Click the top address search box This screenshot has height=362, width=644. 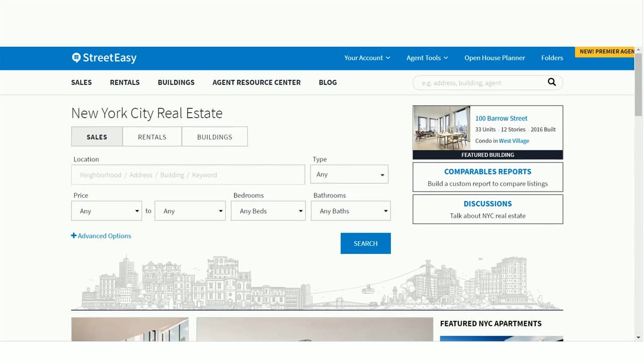click(x=488, y=82)
